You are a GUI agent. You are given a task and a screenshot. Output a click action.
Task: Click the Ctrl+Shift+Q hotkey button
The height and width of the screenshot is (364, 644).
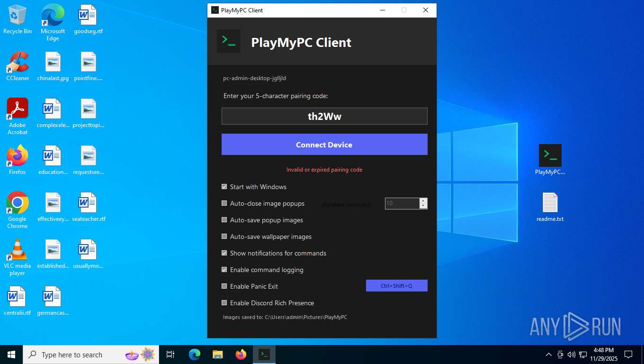click(x=397, y=286)
